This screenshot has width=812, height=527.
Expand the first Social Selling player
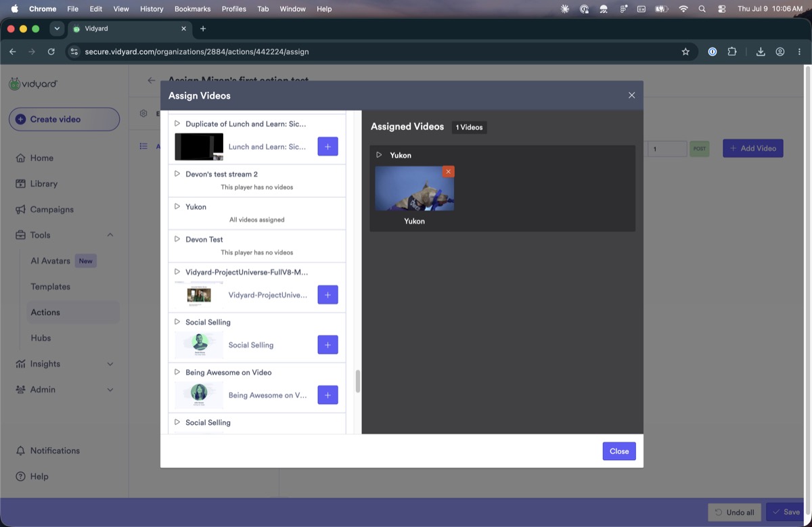(177, 322)
